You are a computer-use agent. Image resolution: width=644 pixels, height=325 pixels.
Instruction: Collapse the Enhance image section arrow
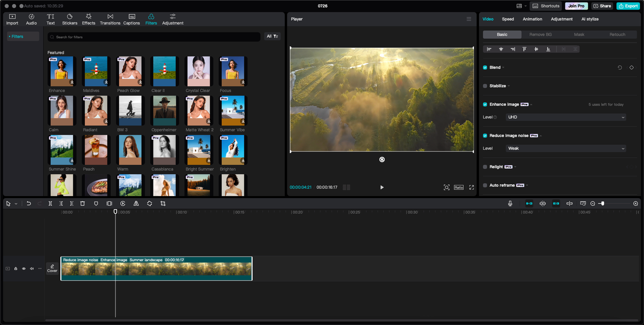[x=531, y=105]
